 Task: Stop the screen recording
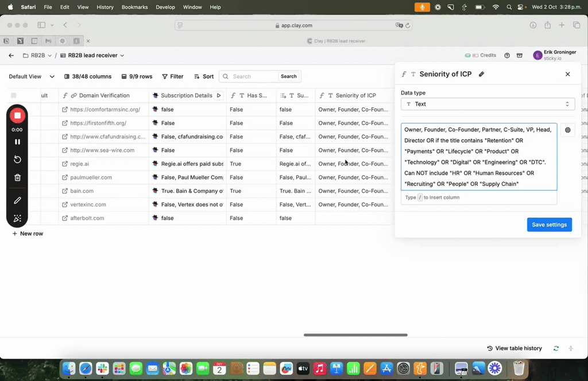tap(17, 116)
